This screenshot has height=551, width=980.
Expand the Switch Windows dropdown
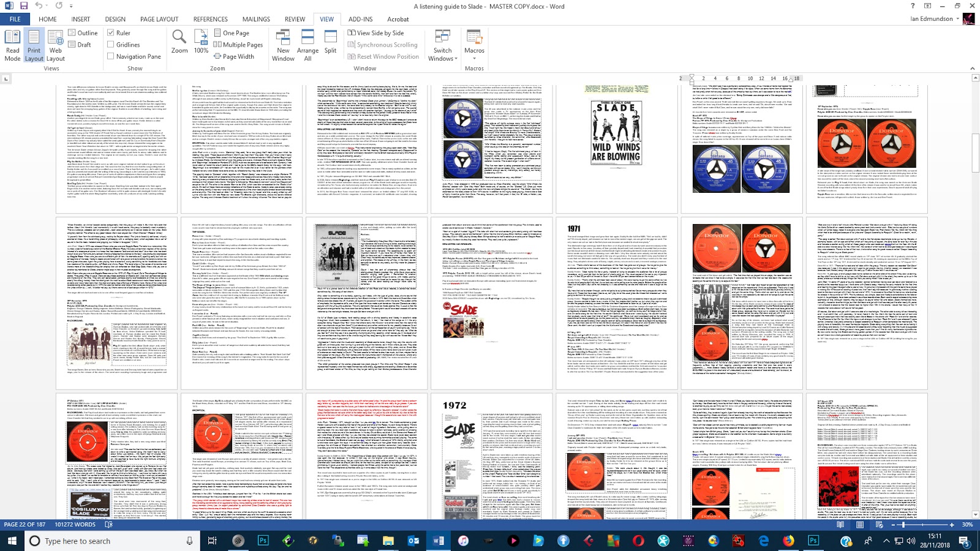(442, 45)
